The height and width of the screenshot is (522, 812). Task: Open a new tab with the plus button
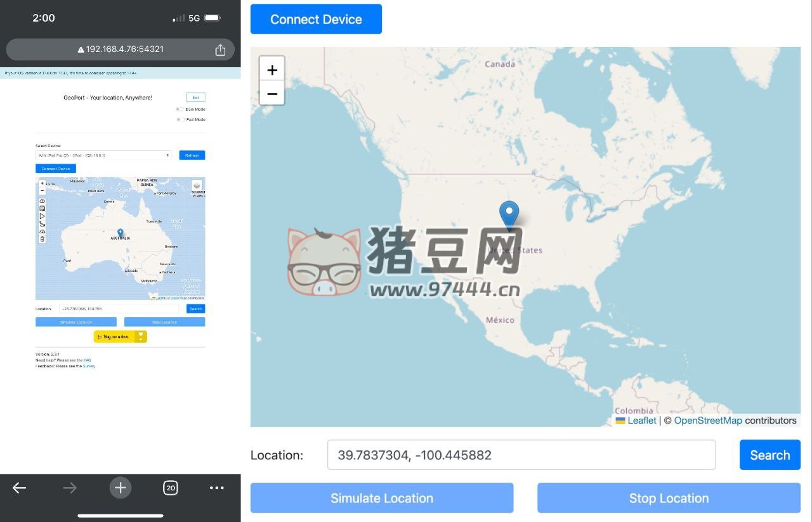[x=121, y=488]
